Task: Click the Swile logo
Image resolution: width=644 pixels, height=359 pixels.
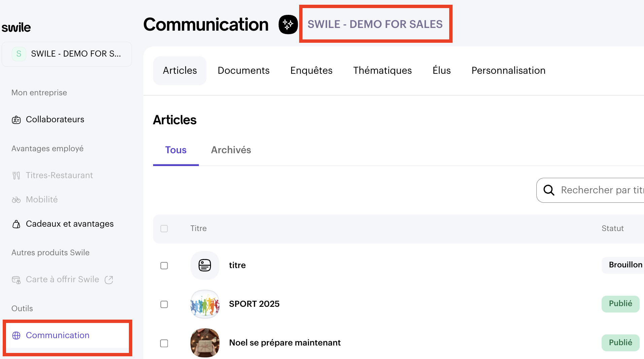Action: (16, 27)
